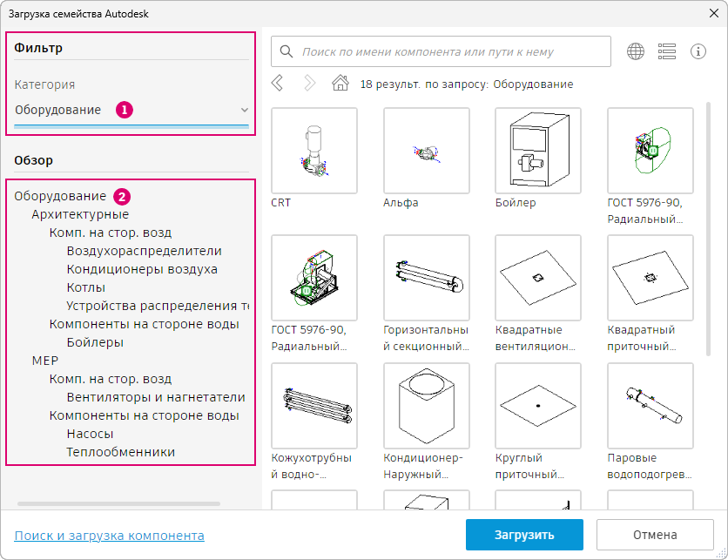Open the info icon
The height and width of the screenshot is (560, 728).
click(x=698, y=51)
